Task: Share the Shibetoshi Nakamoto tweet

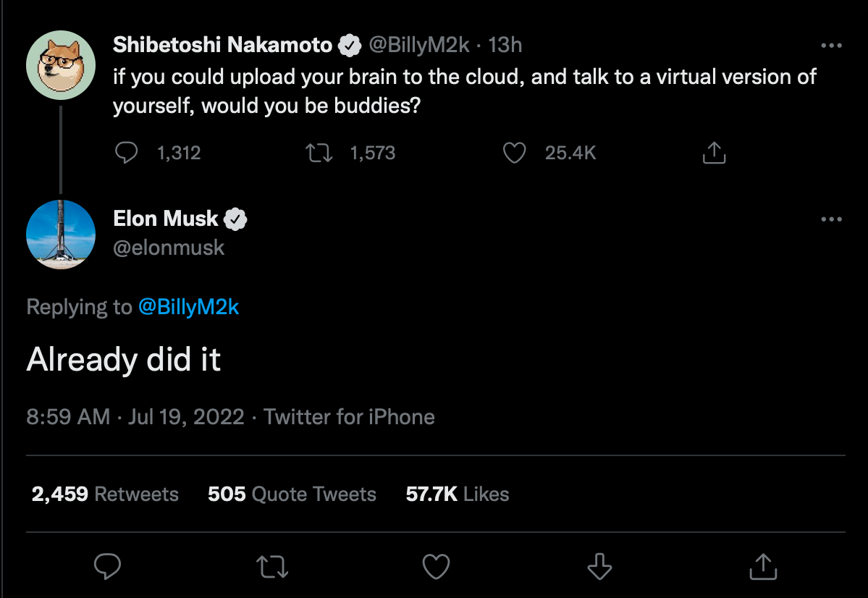Action: click(714, 153)
